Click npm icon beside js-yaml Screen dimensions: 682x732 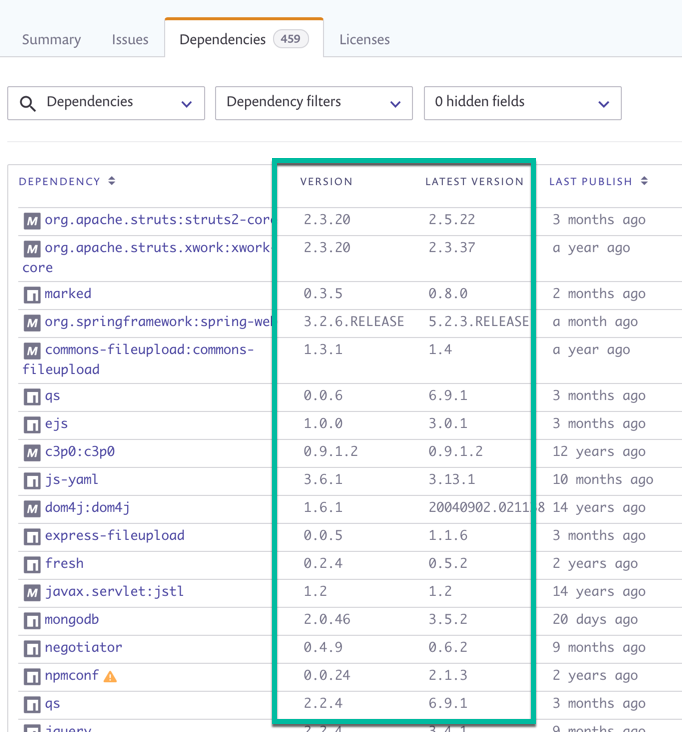pyautogui.click(x=32, y=481)
